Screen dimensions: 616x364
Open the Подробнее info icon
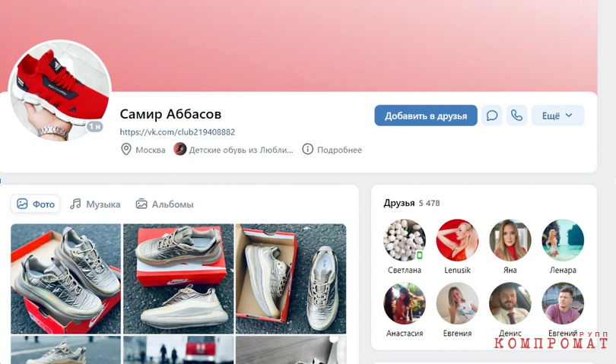tap(307, 149)
